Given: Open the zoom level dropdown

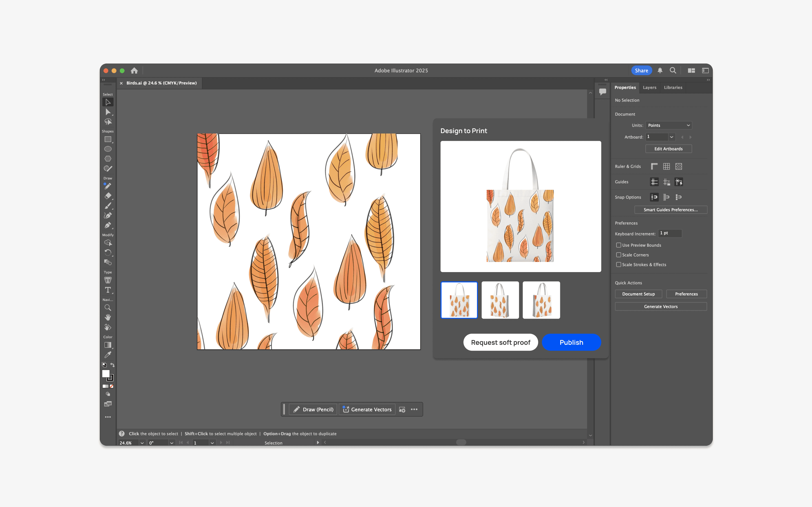Looking at the screenshot, I should tap(142, 443).
